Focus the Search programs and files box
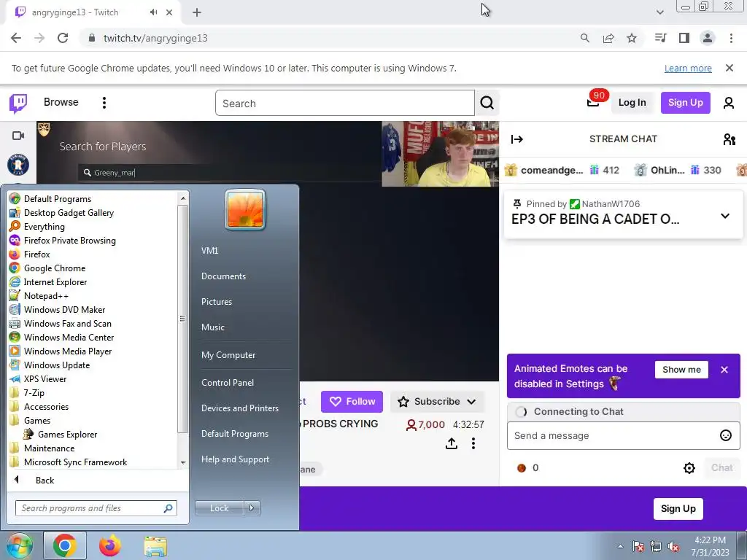747x560 pixels. (96, 508)
